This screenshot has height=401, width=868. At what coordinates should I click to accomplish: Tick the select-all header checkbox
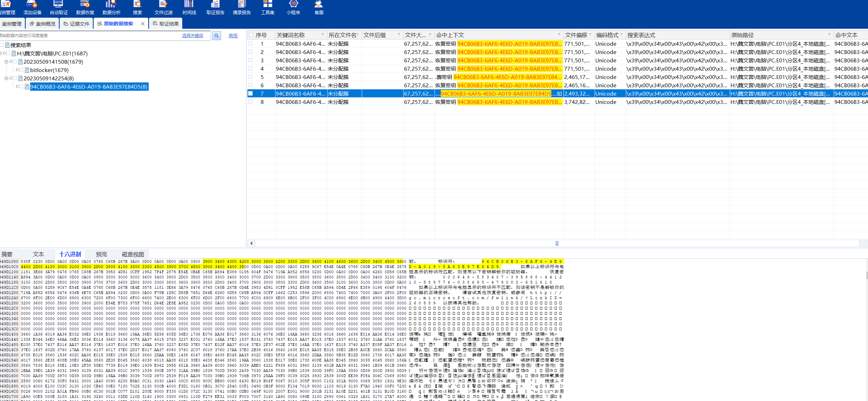[x=251, y=35]
